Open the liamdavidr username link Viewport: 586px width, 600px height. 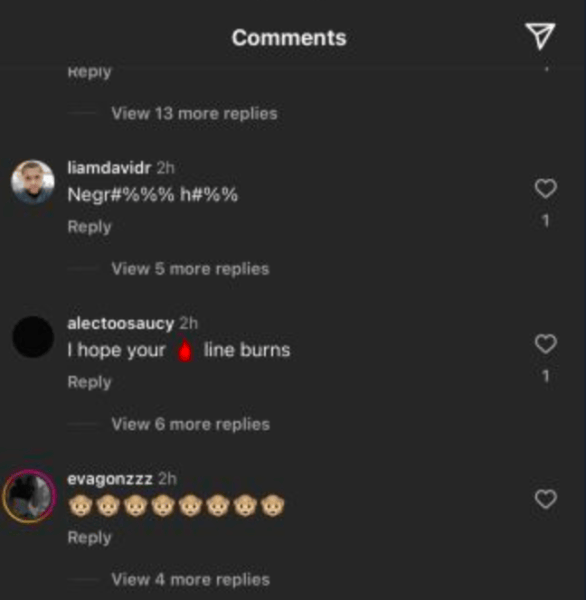(109, 168)
